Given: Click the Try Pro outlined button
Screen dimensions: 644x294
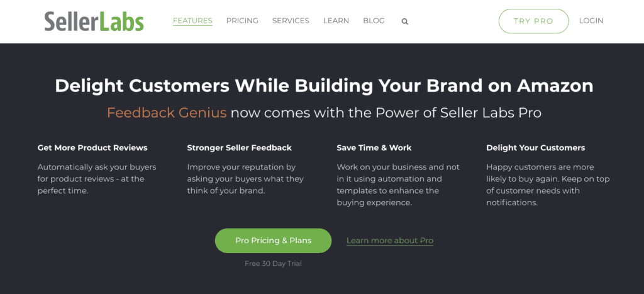Looking at the screenshot, I should pos(533,21).
